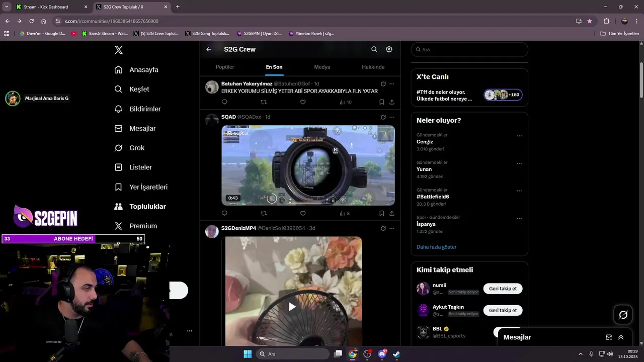Click Daha fazla göster link

click(x=437, y=247)
